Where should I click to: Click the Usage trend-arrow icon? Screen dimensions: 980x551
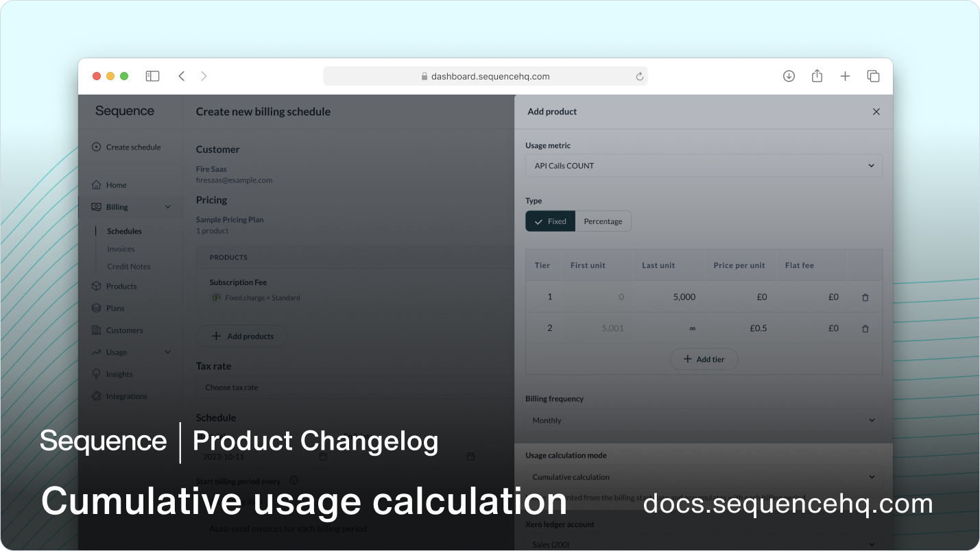click(x=97, y=352)
